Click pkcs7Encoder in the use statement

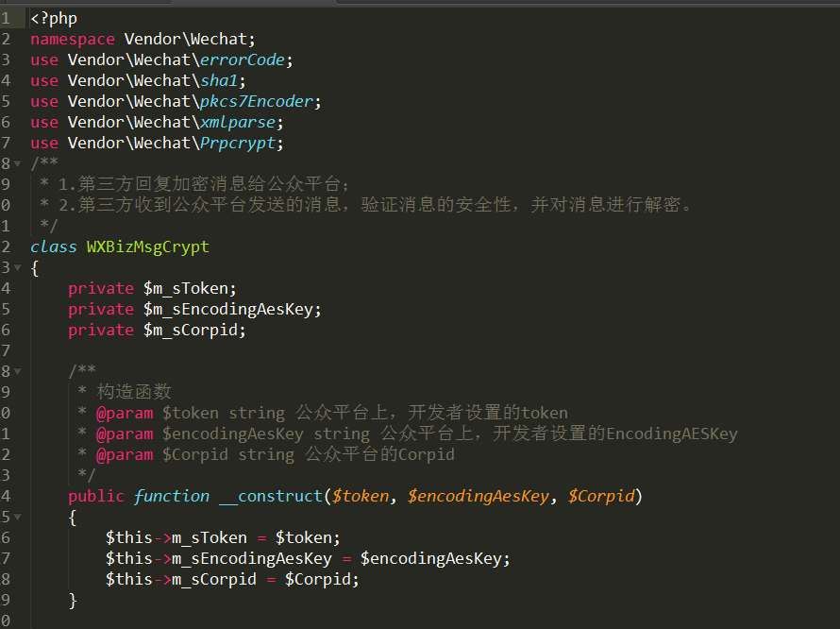[256, 101]
